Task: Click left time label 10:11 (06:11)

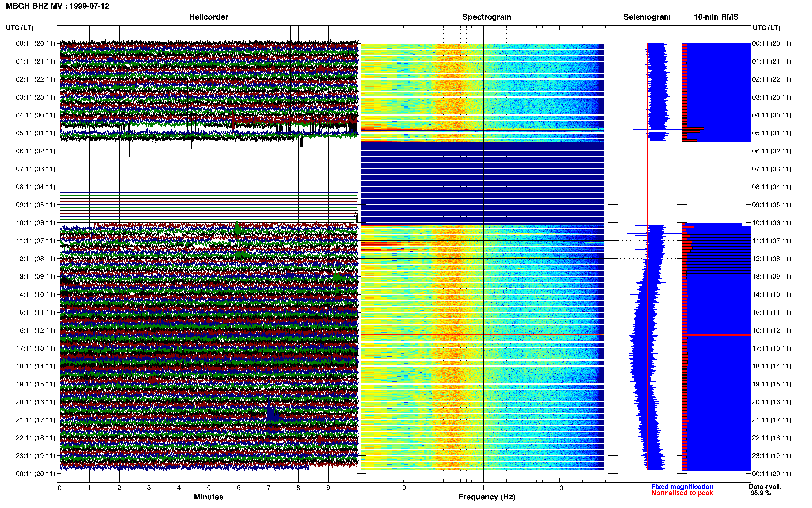Action: pos(36,222)
